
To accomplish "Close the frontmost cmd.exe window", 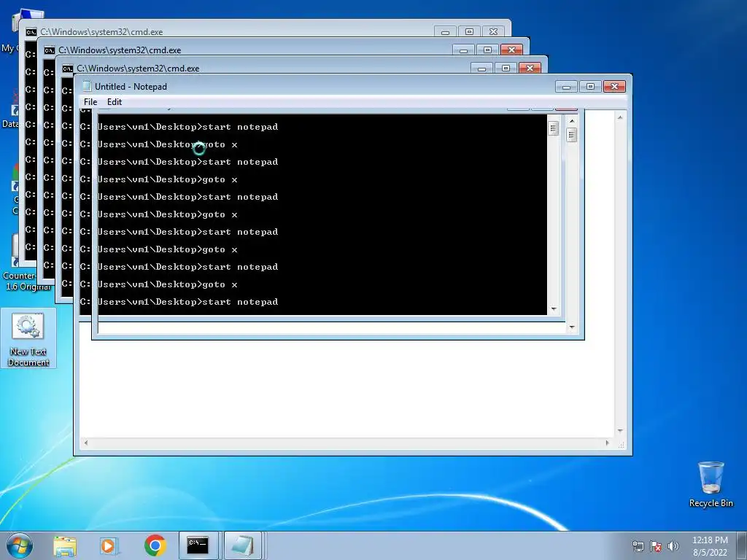I will (x=530, y=69).
